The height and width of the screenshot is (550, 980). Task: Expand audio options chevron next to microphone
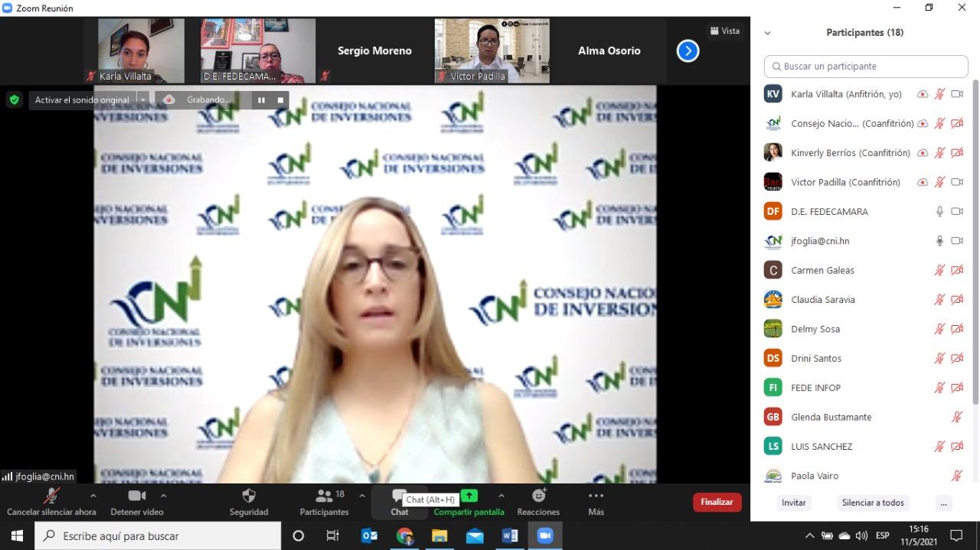pyautogui.click(x=93, y=496)
